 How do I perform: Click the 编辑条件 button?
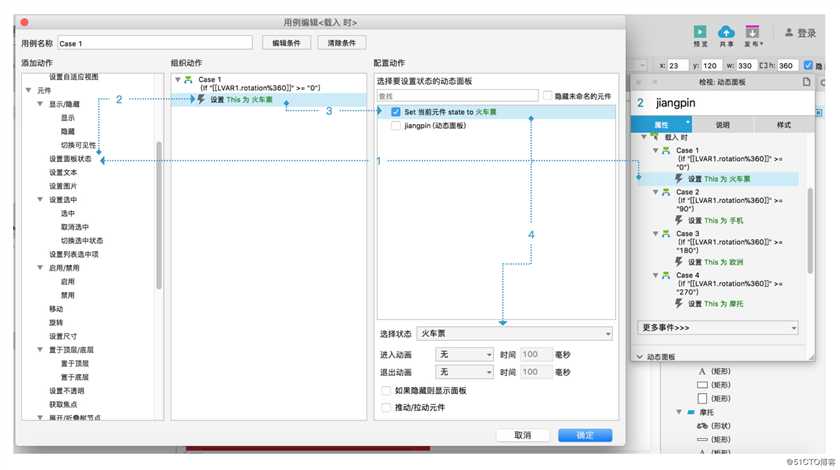[x=287, y=43]
